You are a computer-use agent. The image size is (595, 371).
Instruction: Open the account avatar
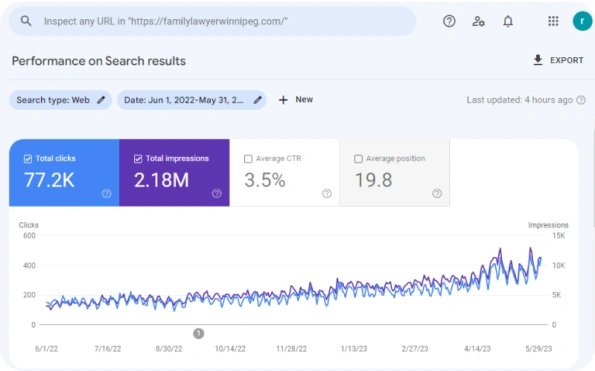click(582, 21)
